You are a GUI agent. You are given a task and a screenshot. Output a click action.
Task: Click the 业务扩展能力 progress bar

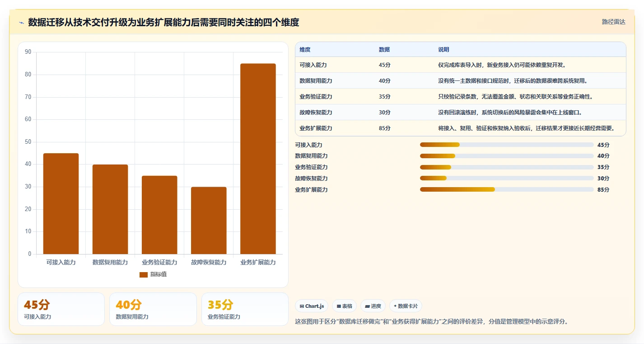pos(507,189)
